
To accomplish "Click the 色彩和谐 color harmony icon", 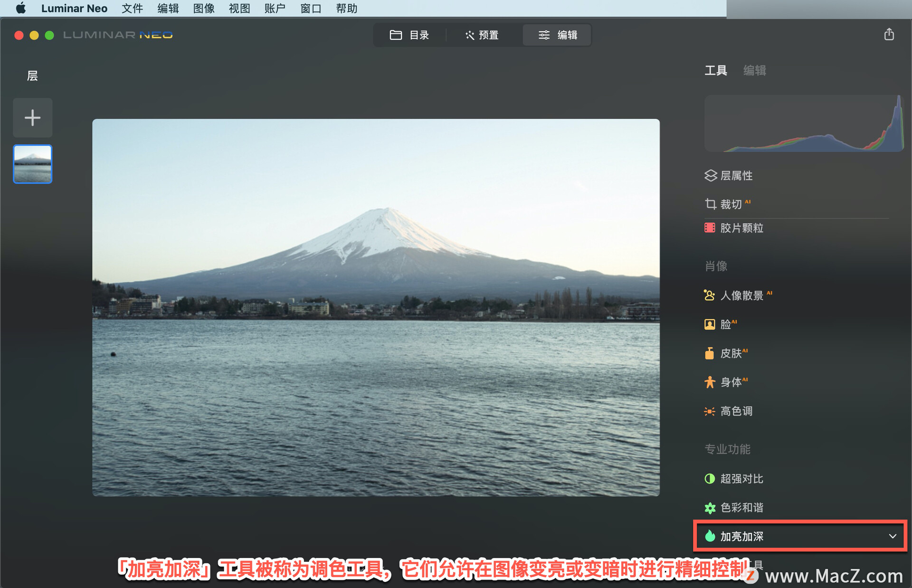I will (710, 508).
